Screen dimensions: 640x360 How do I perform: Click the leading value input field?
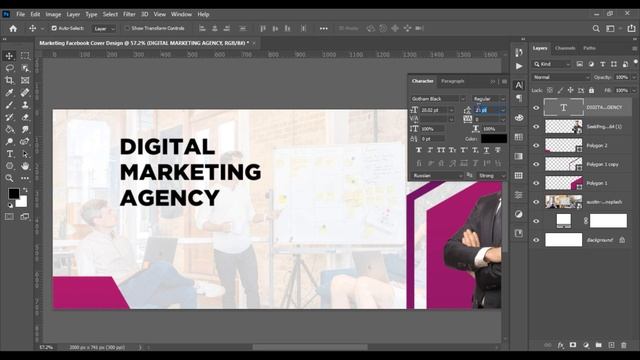click(x=487, y=110)
